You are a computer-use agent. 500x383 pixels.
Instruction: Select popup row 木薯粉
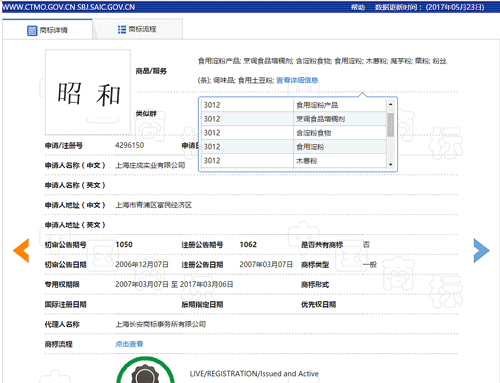294,161
